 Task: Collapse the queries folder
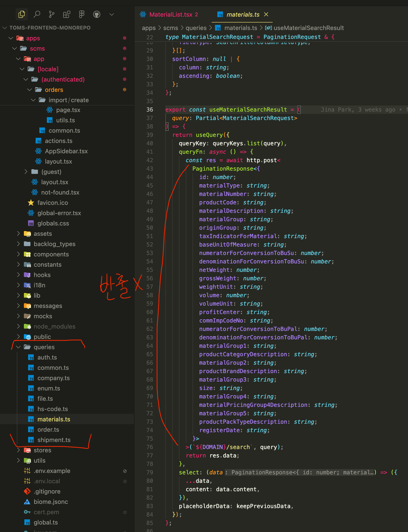coord(44,347)
